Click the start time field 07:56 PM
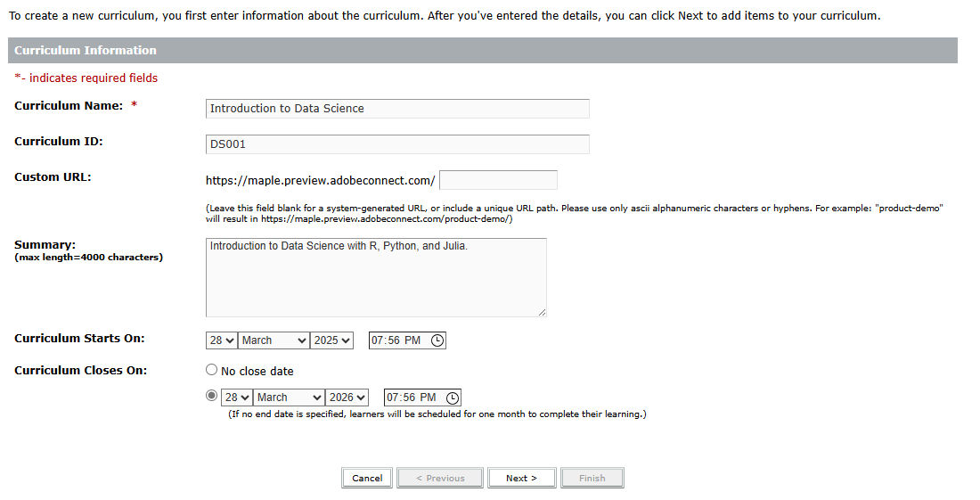This screenshot has width=980, height=500. [396, 340]
